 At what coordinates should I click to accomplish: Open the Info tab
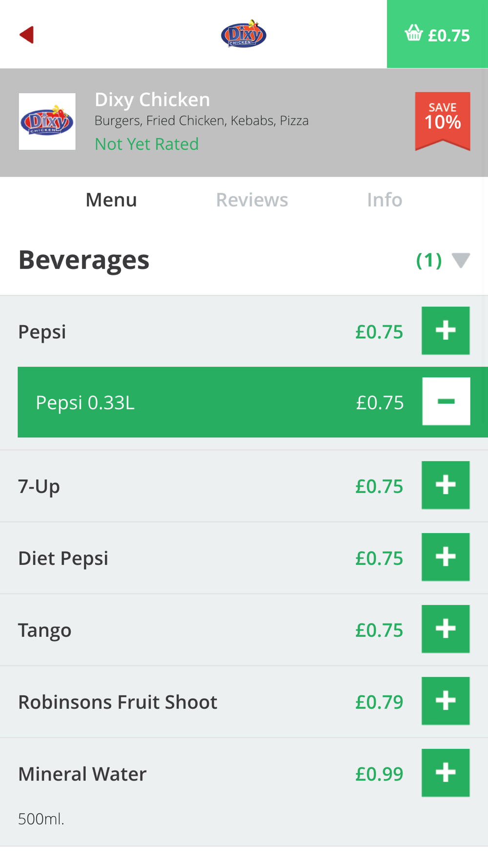click(385, 200)
